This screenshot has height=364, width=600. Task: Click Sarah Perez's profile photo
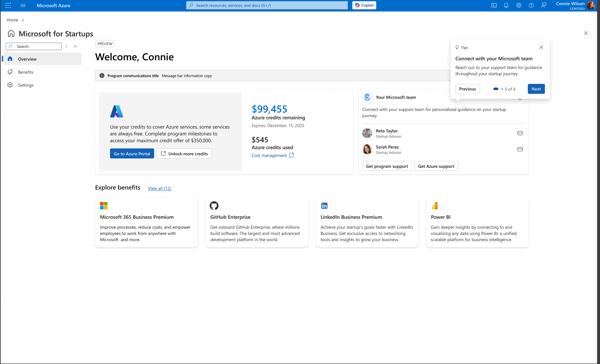pyautogui.click(x=367, y=149)
